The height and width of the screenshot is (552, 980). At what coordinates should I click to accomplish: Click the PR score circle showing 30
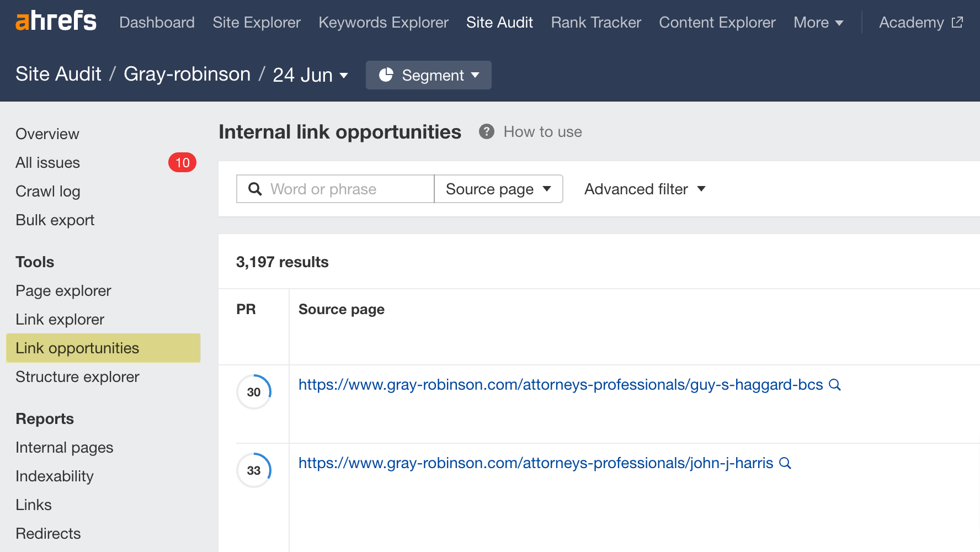[x=253, y=392]
